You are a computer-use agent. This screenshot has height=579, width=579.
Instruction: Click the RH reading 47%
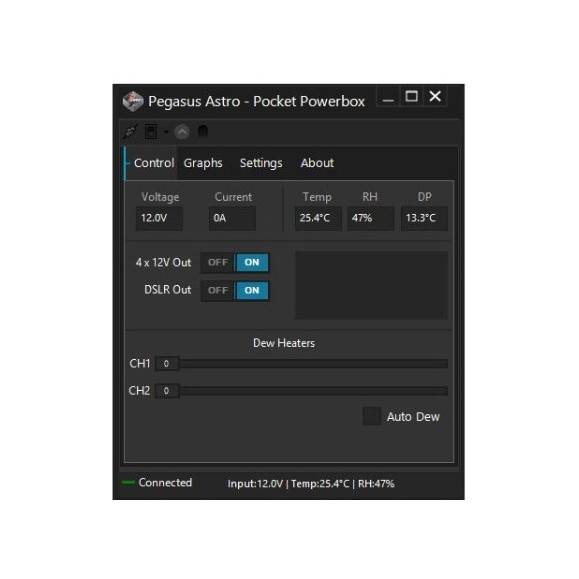370,218
